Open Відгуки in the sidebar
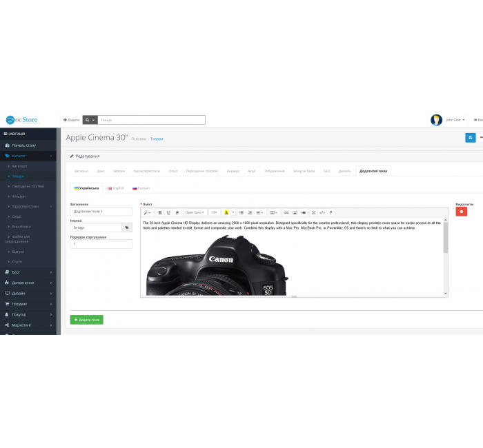Viewport: 483px width, 448px height. pos(28,252)
